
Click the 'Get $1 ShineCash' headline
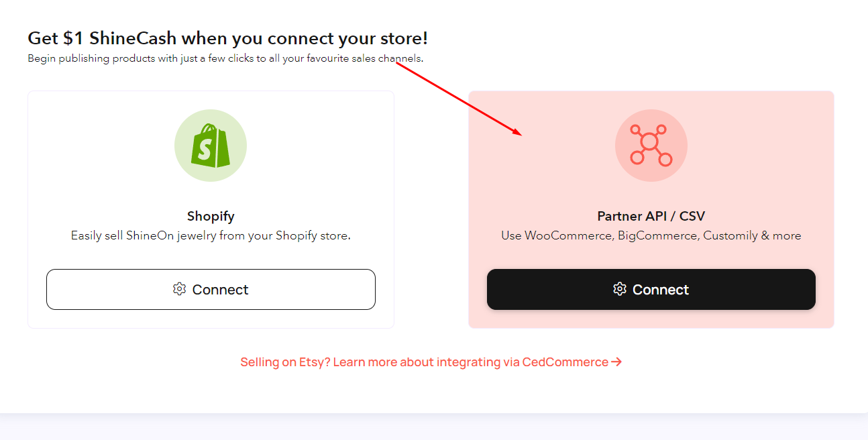[227, 38]
